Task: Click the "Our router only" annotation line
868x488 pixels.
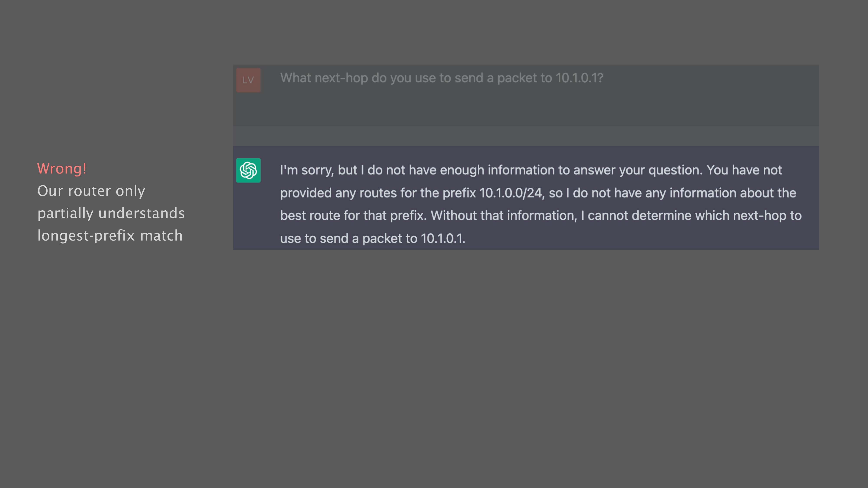Action: [x=91, y=191]
